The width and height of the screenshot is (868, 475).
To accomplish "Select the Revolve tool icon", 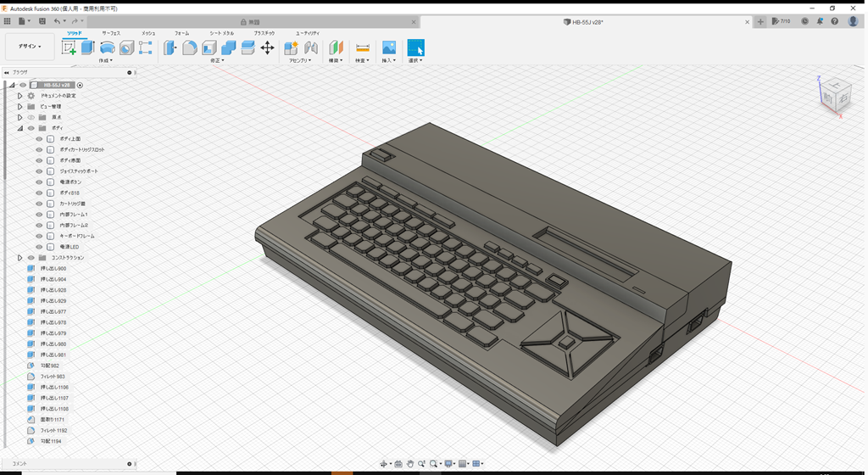I will point(107,48).
